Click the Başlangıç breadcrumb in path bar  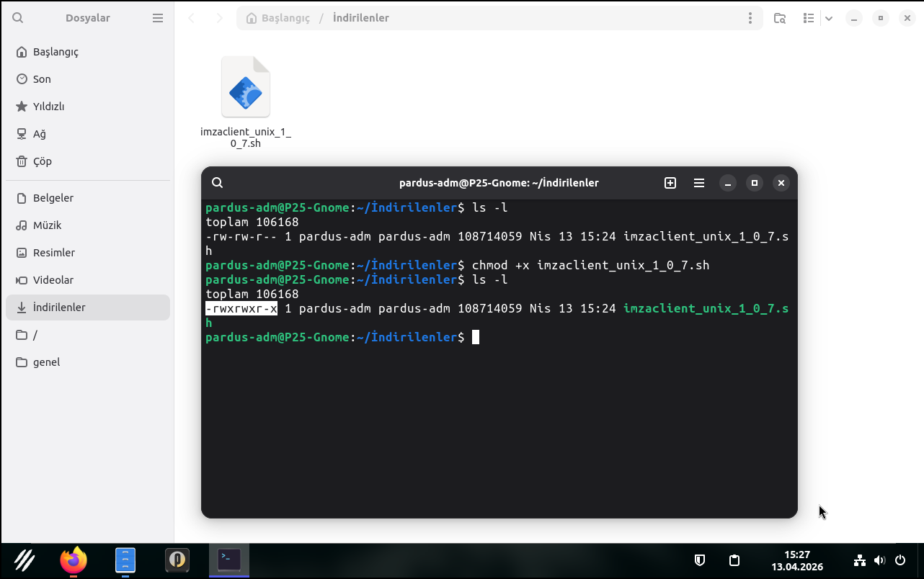(278, 18)
